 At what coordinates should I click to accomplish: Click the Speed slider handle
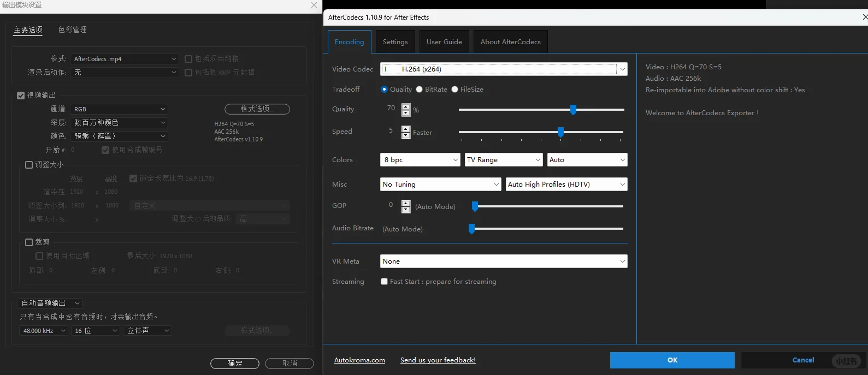(x=560, y=132)
